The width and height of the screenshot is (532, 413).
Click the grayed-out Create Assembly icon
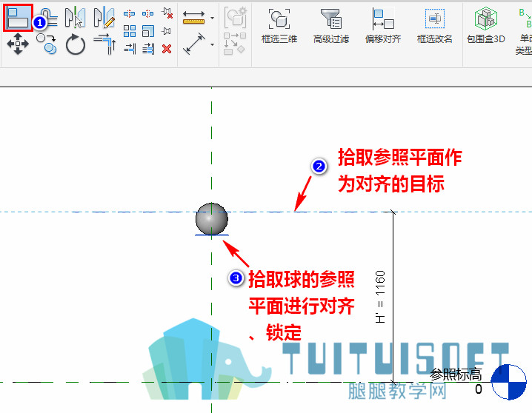click(235, 17)
